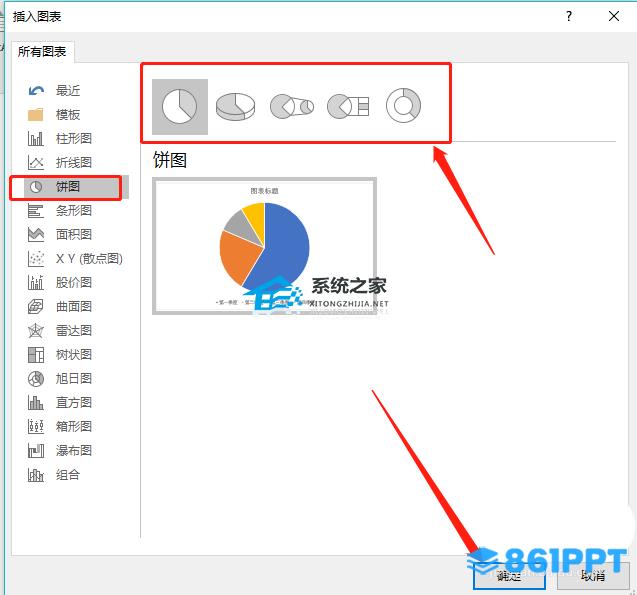Screen dimensions: 637x595
Task: Click the 旭日图 sunburst icon
Action: tap(36, 379)
